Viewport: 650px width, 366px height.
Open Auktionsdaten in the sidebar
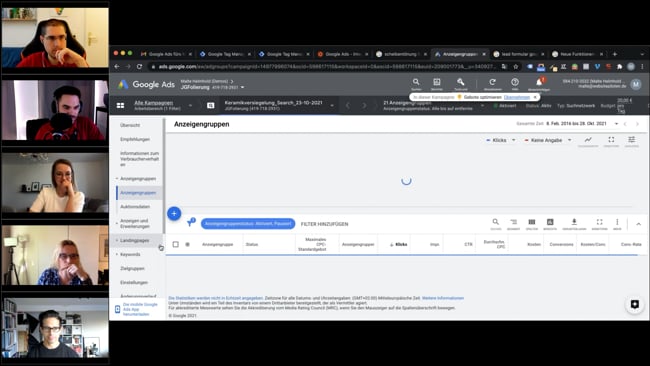(x=135, y=206)
